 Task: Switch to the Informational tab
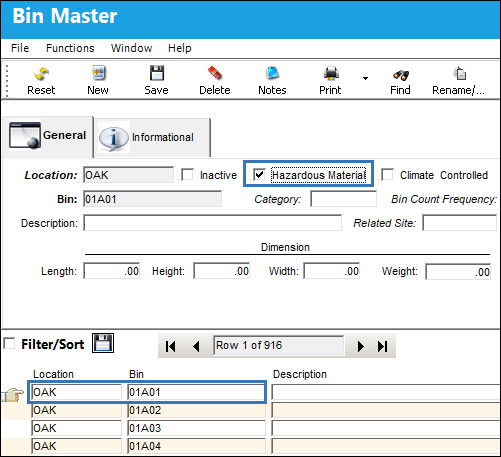(153, 137)
